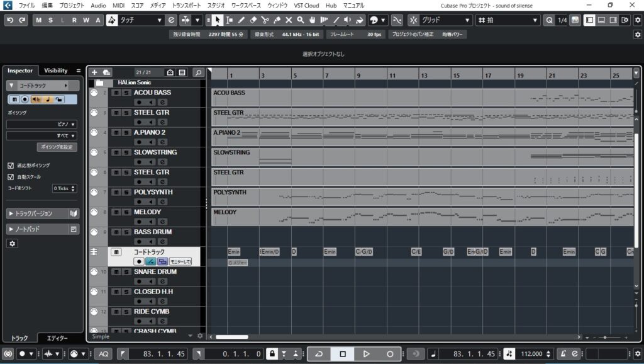Click the Add Track plus button

94,72
